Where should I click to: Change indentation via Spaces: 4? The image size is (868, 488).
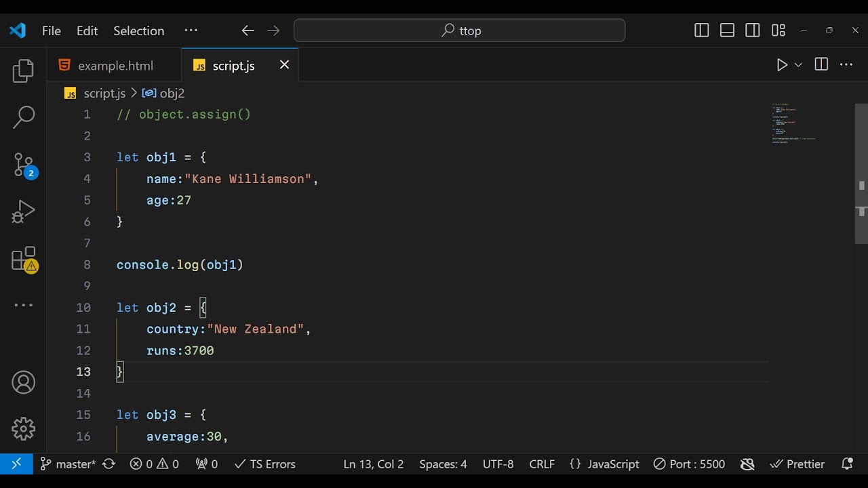tap(443, 464)
